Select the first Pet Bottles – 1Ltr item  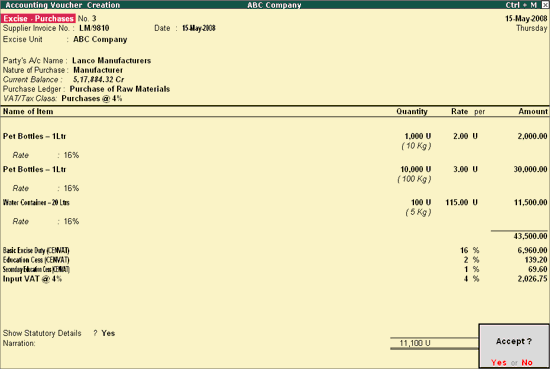(x=34, y=136)
